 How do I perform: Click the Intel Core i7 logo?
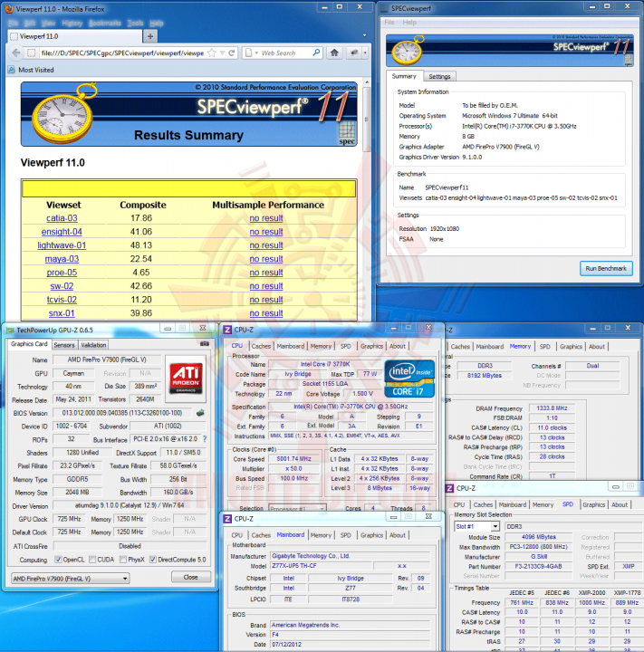(x=409, y=379)
